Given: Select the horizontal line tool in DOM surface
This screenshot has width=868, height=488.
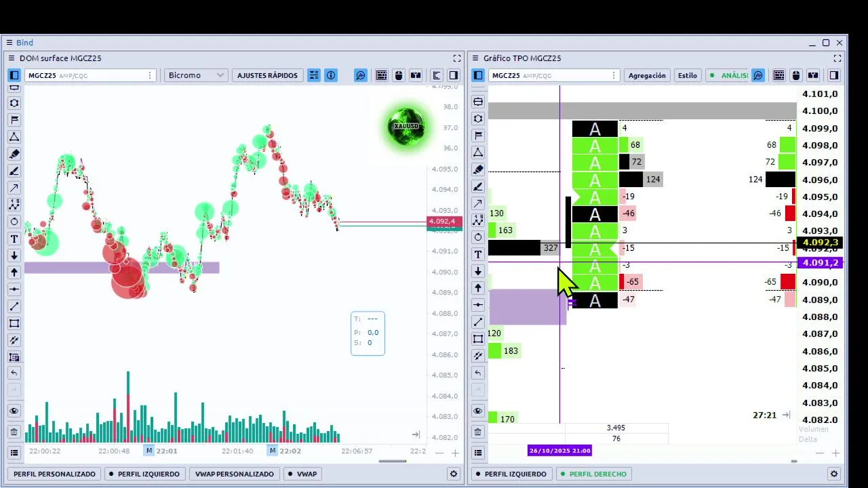Looking at the screenshot, I should (14, 289).
